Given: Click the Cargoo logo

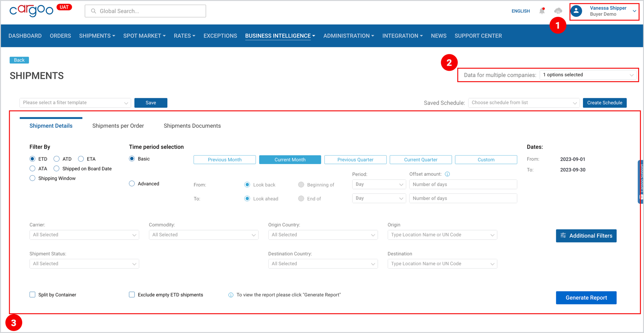Looking at the screenshot, I should (31, 11).
